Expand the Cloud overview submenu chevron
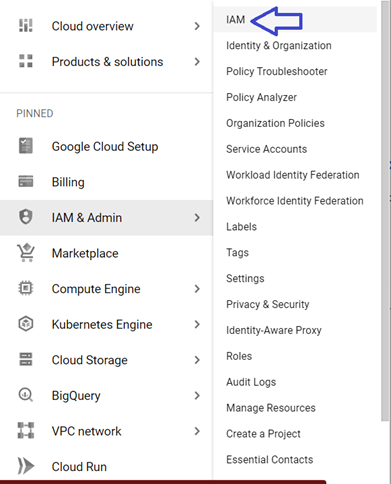Image resolution: width=391 pixels, height=484 pixels. coord(197,26)
